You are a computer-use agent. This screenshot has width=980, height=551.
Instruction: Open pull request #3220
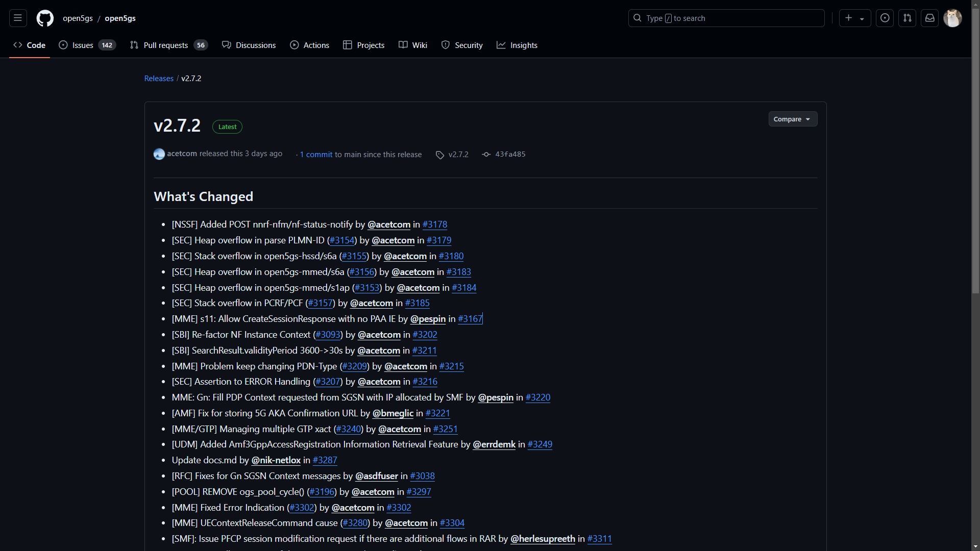tap(538, 397)
